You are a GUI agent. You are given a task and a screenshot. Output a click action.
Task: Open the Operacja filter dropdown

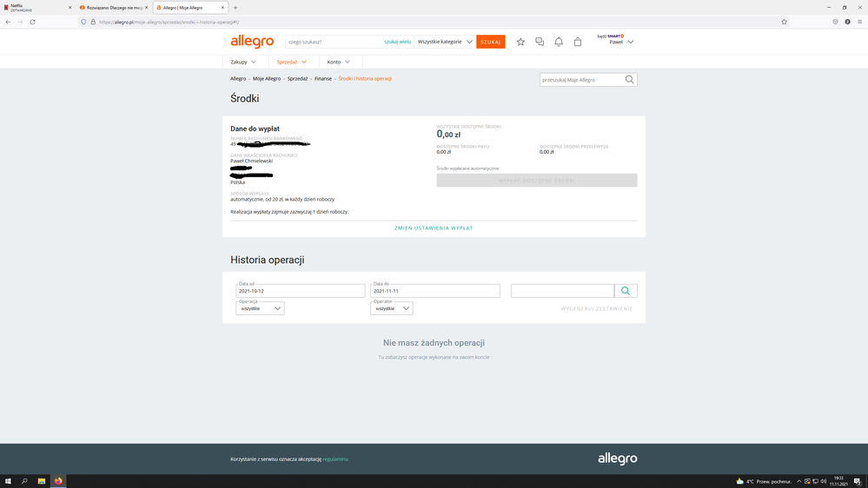(x=260, y=308)
